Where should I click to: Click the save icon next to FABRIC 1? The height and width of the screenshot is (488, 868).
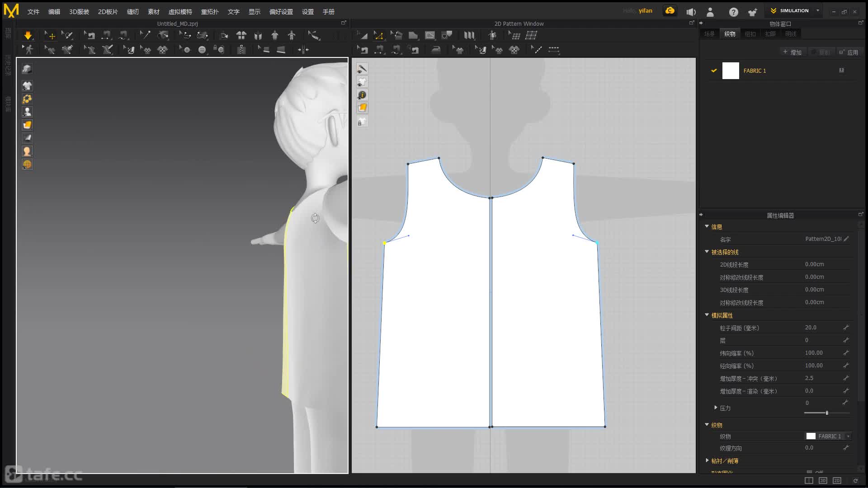coord(841,70)
